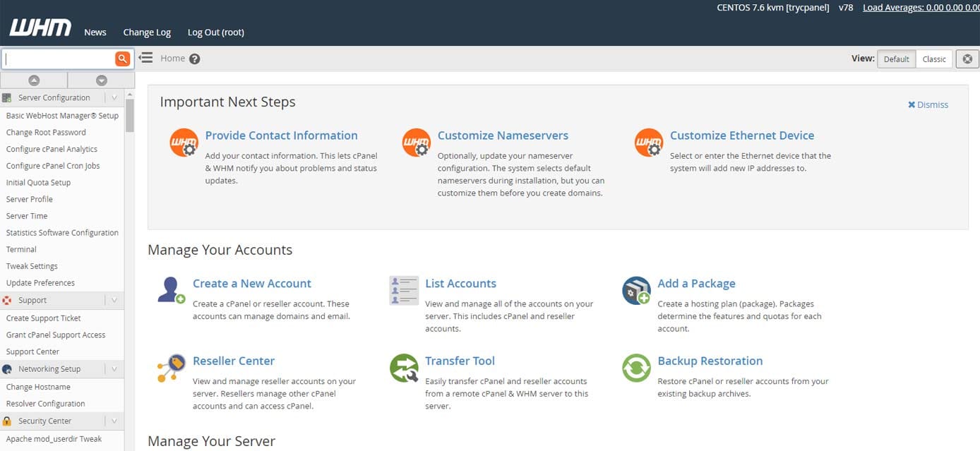Collapse the Support section chevron
This screenshot has height=451, width=980.
pyautogui.click(x=114, y=300)
